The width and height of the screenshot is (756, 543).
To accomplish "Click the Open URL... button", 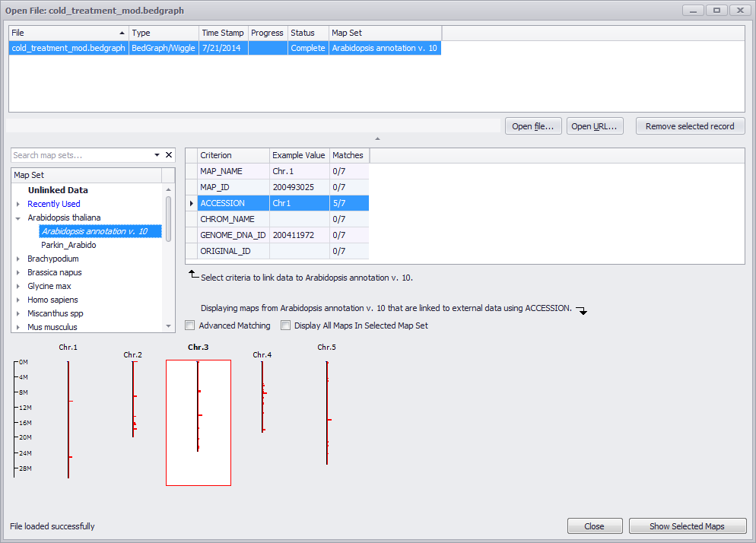I will (595, 126).
